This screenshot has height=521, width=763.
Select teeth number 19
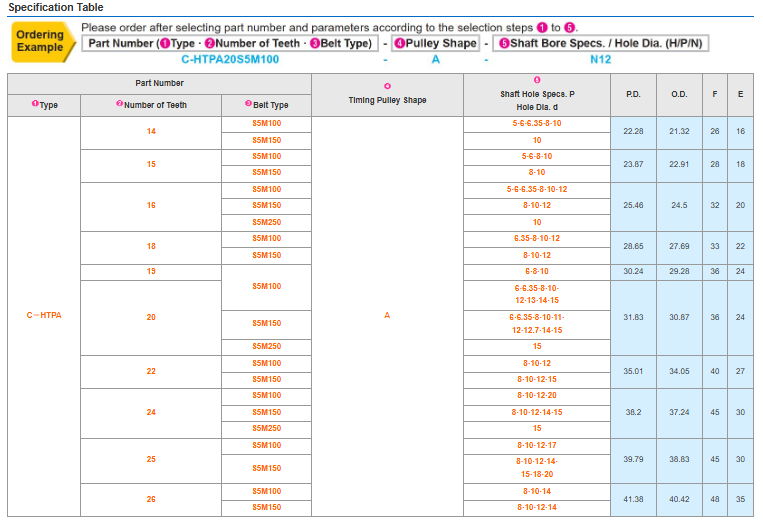pyautogui.click(x=151, y=271)
